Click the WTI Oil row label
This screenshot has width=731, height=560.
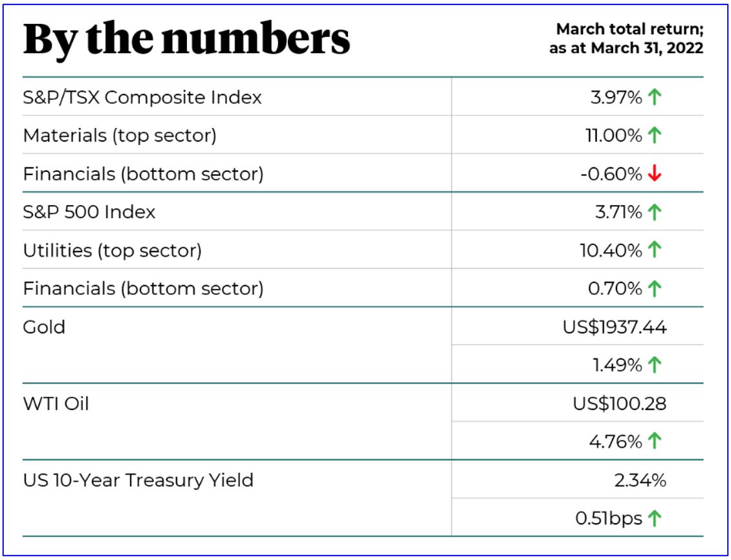[x=56, y=404]
